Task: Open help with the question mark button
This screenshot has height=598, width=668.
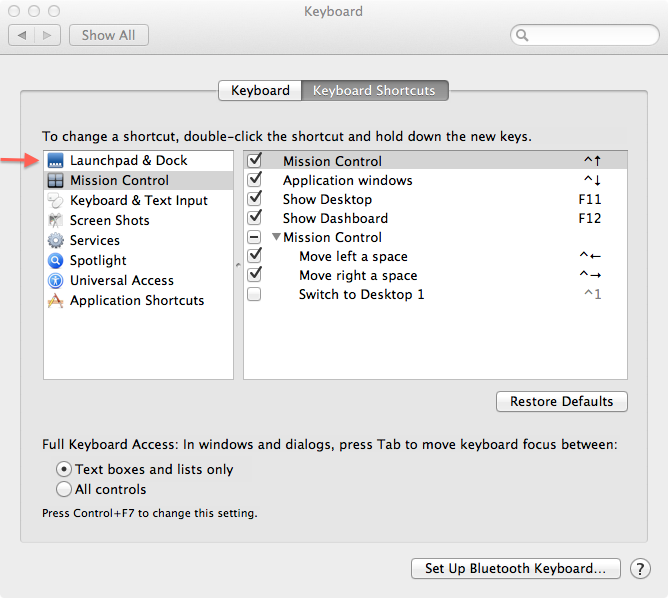Action: click(640, 569)
